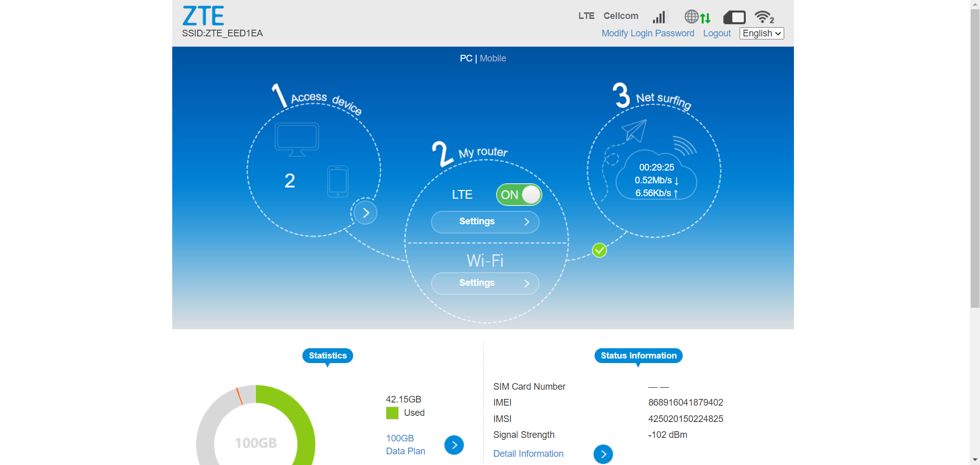Click the Wi-Fi connected devices icon
This screenshot has height=465, width=980.
[764, 17]
